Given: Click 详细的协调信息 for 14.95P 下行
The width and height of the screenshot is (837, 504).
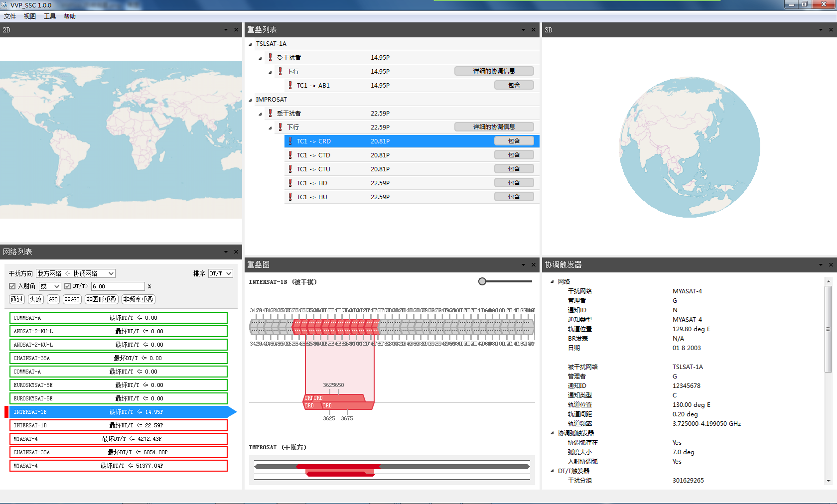Looking at the screenshot, I should [x=494, y=71].
